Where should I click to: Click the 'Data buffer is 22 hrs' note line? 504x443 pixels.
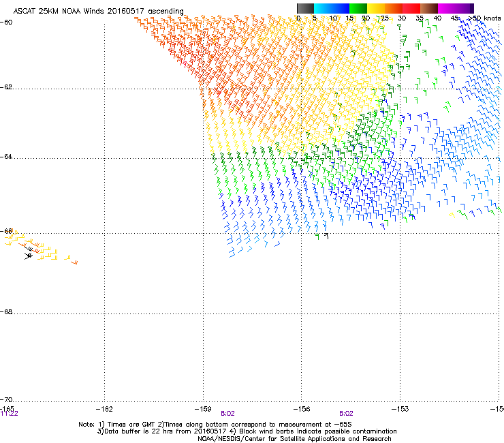tap(247, 431)
